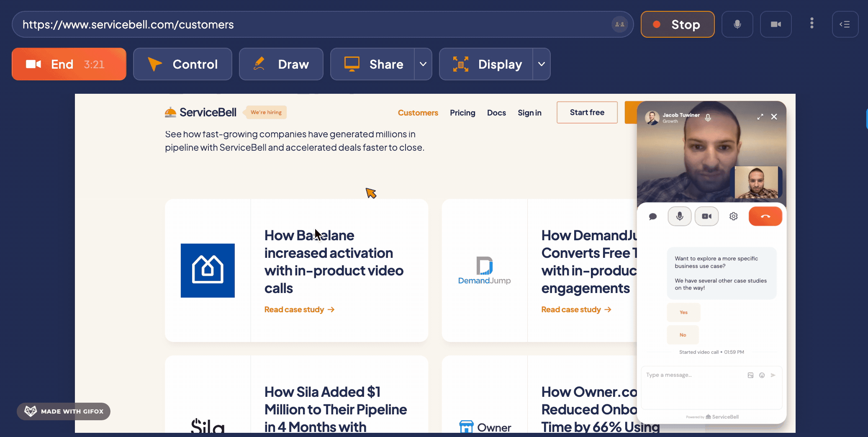Expand the Display dropdown arrow
The image size is (868, 437).
[542, 64]
